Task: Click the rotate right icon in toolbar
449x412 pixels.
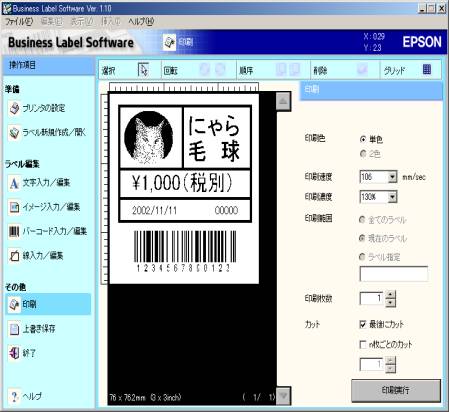Action: tap(220, 70)
